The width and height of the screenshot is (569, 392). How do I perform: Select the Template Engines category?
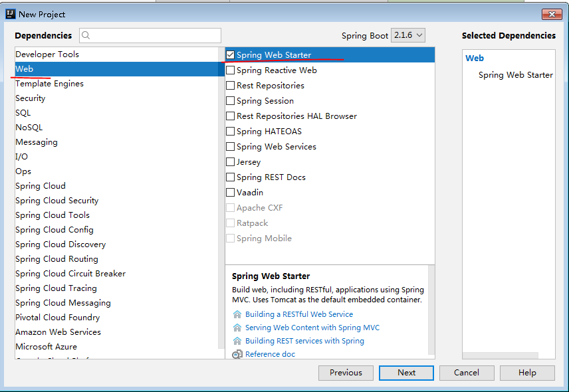point(49,84)
